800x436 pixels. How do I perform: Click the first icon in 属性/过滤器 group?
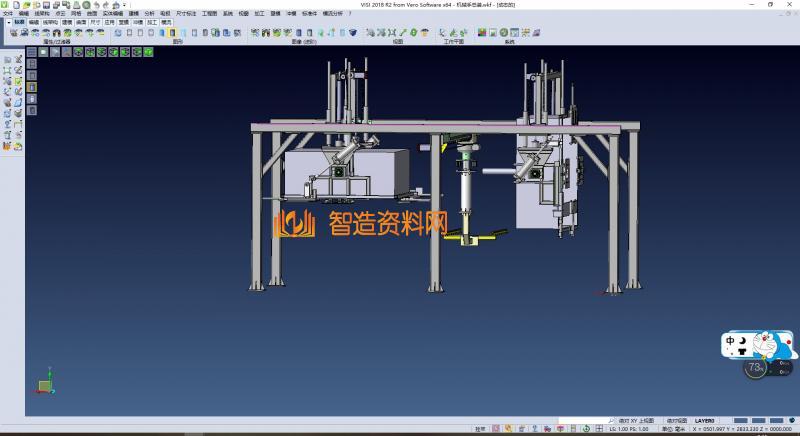pos(14,33)
